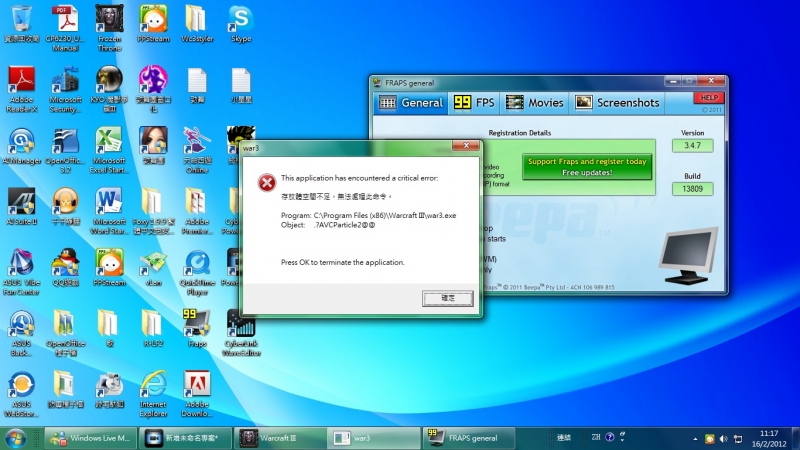
Task: Click the 天命西遊 Online game icon
Action: 197,151
